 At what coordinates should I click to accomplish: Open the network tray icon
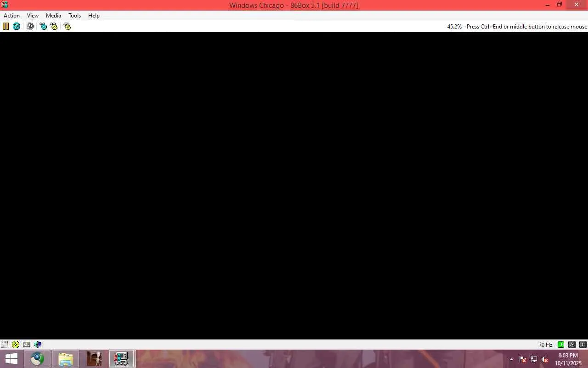point(534,359)
